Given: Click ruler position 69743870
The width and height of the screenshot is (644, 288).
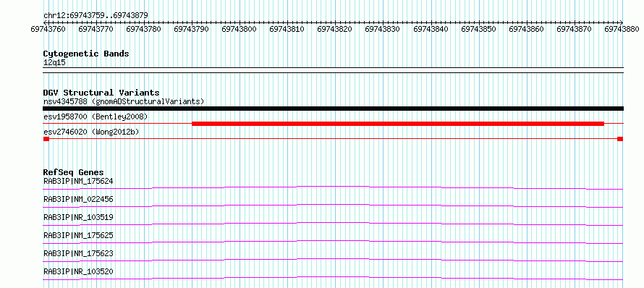Looking at the screenshot, I should 575,29.
